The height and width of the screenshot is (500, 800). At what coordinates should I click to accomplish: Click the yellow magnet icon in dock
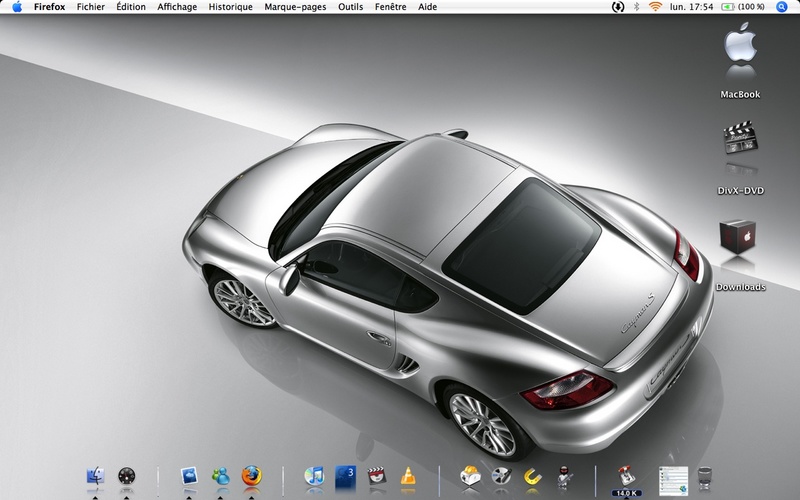[533, 477]
